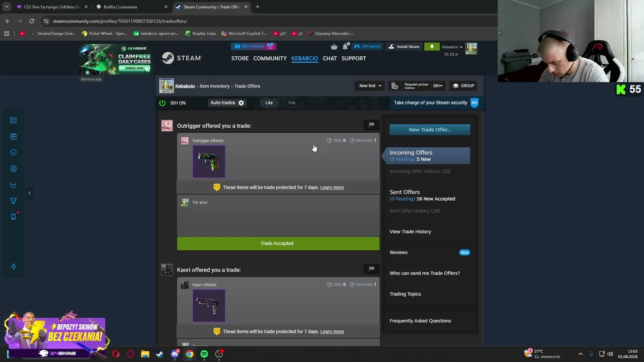Open the mobile phone icon in left sidebar

[13, 217]
